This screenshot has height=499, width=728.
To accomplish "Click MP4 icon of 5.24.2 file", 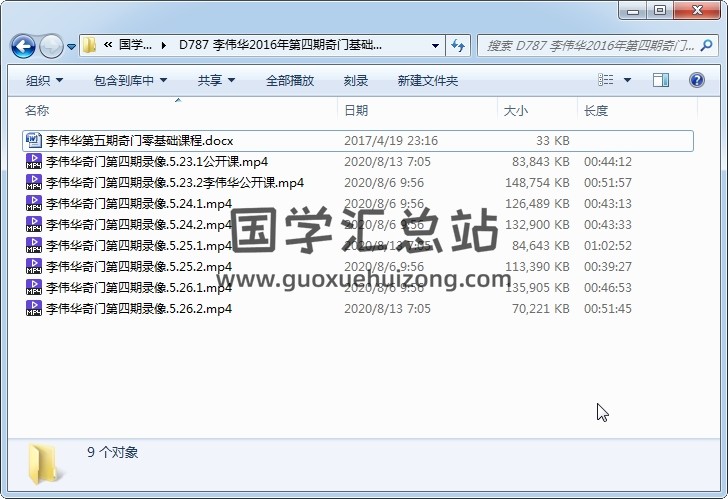I will tap(33, 225).
